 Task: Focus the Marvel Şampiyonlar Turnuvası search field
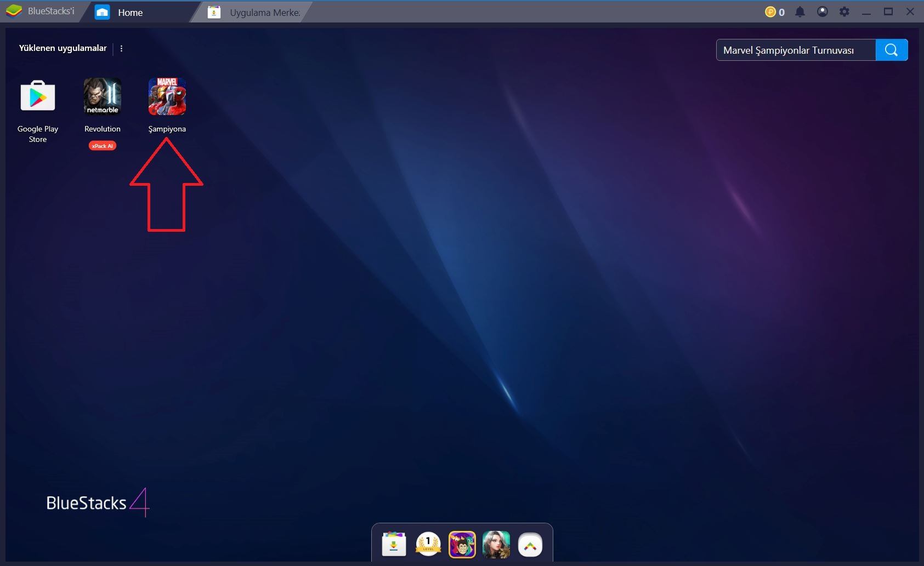(796, 50)
